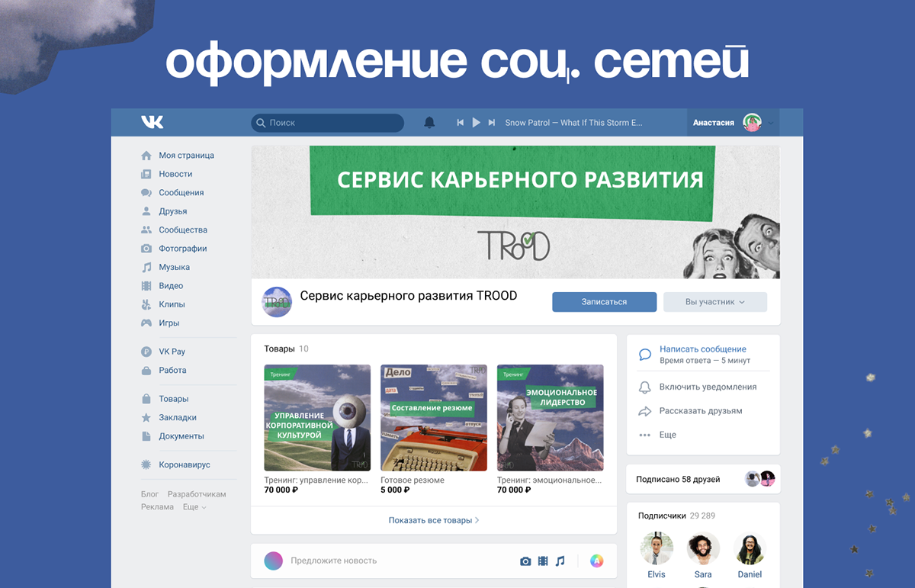Click the Товары bag icon in sidebar
This screenshot has height=588, width=915.
pos(146,399)
